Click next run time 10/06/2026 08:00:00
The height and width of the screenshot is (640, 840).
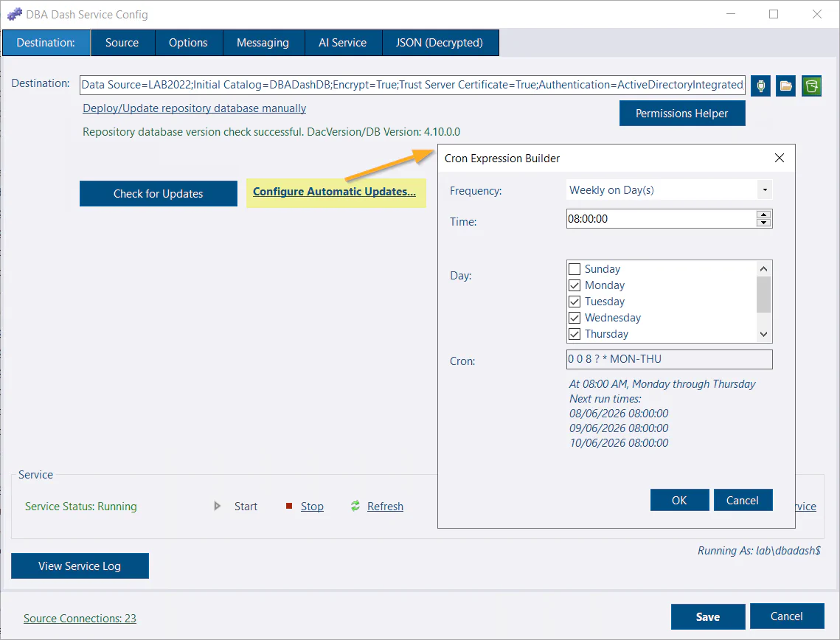click(619, 443)
